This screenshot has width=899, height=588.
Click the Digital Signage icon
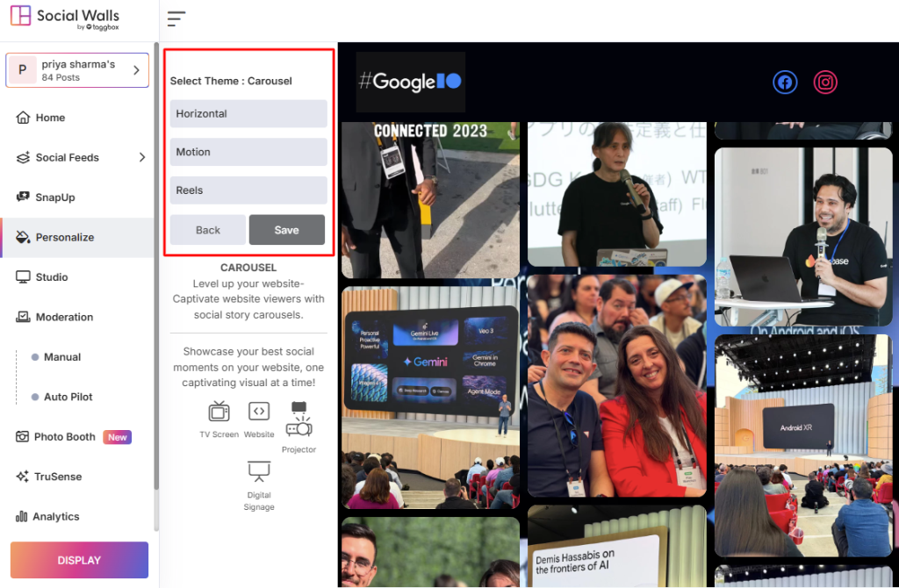point(259,471)
